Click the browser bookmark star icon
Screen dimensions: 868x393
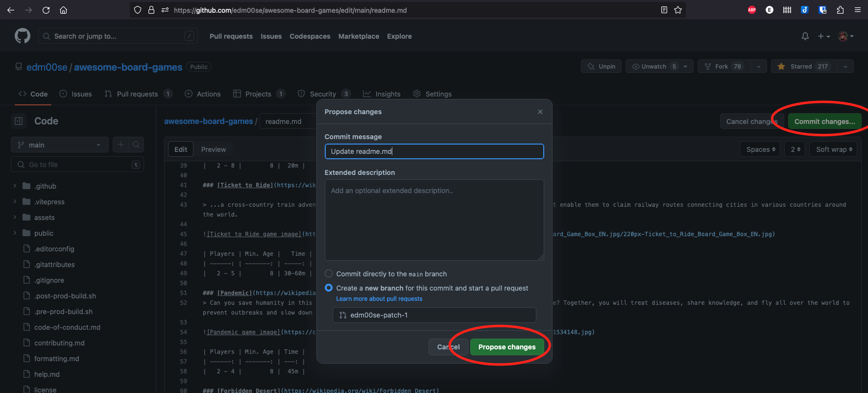point(678,10)
